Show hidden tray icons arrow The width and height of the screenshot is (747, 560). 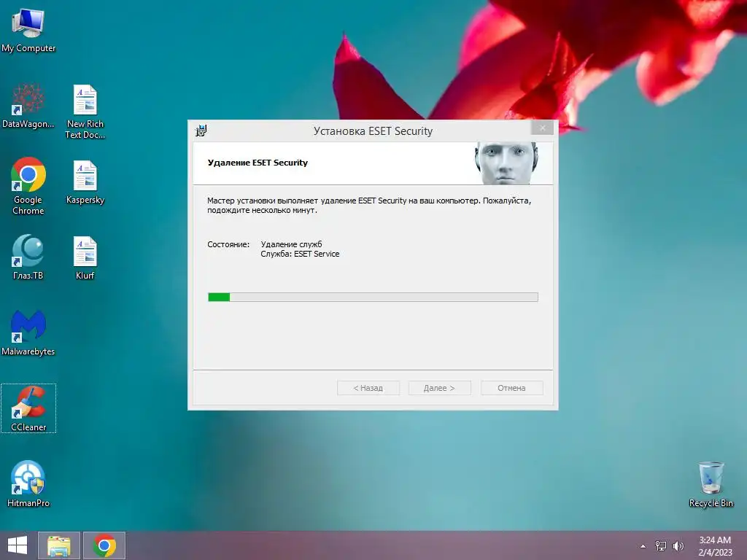coord(643,546)
